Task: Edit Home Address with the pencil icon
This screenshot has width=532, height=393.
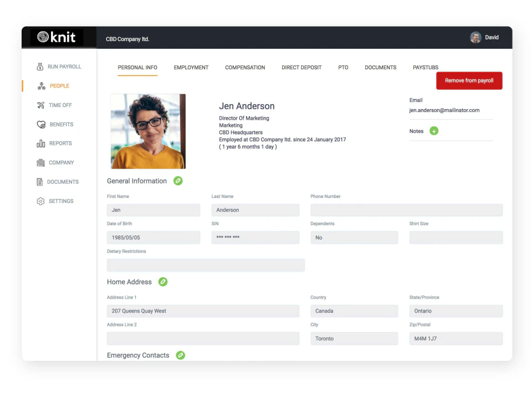Action: (163, 282)
